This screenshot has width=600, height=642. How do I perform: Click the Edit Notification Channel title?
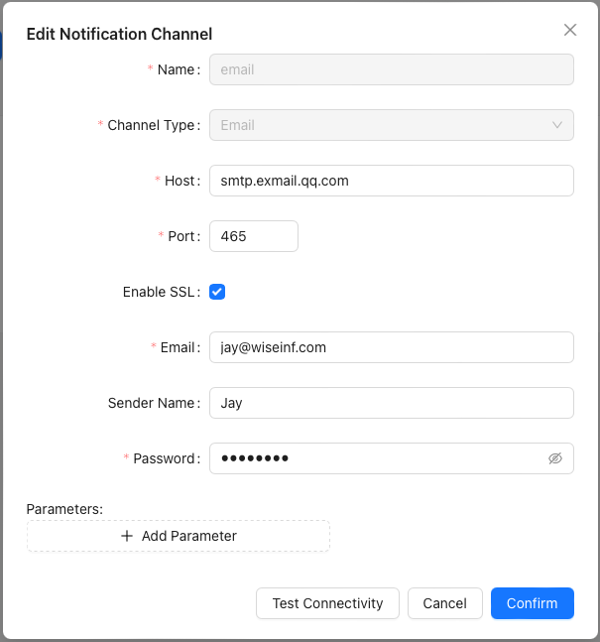119,34
